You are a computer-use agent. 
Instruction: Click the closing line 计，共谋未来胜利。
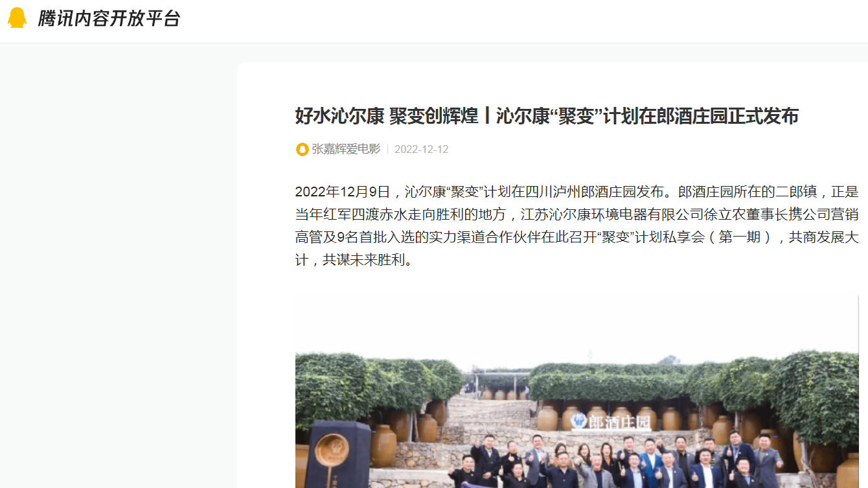point(354,260)
